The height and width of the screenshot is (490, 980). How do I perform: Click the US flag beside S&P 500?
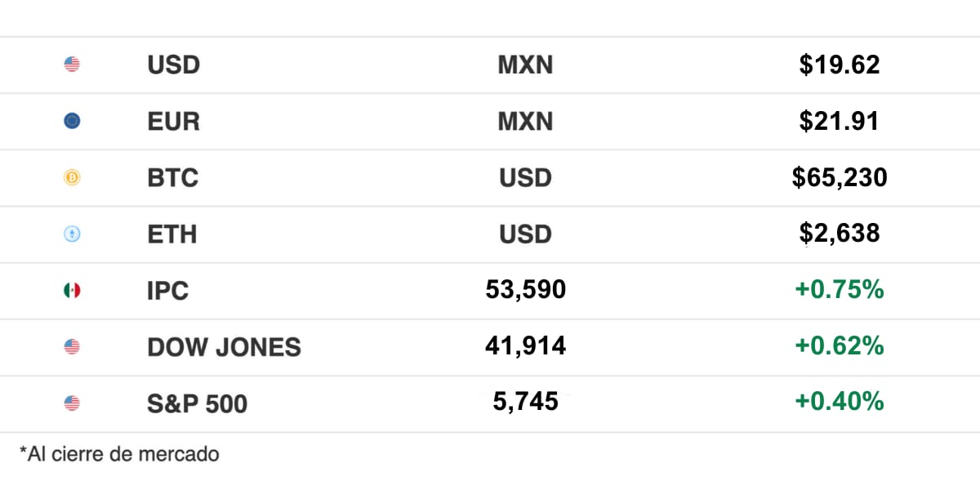(72, 403)
